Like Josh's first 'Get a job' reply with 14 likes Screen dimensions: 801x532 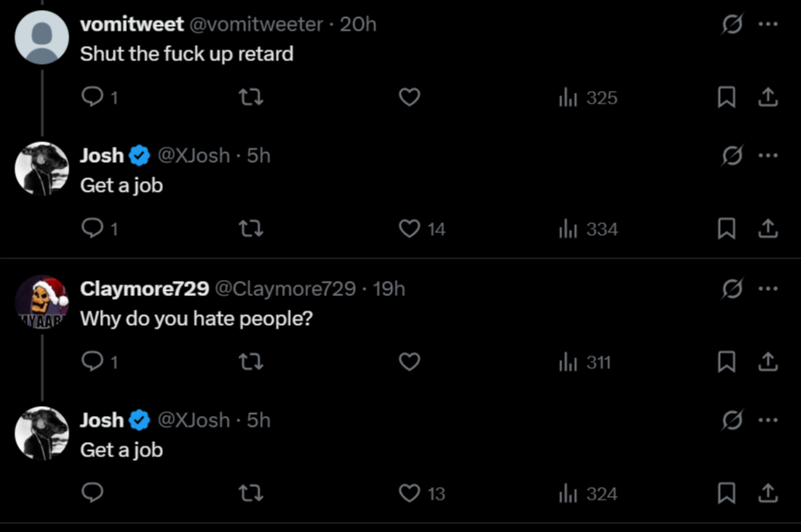point(410,229)
